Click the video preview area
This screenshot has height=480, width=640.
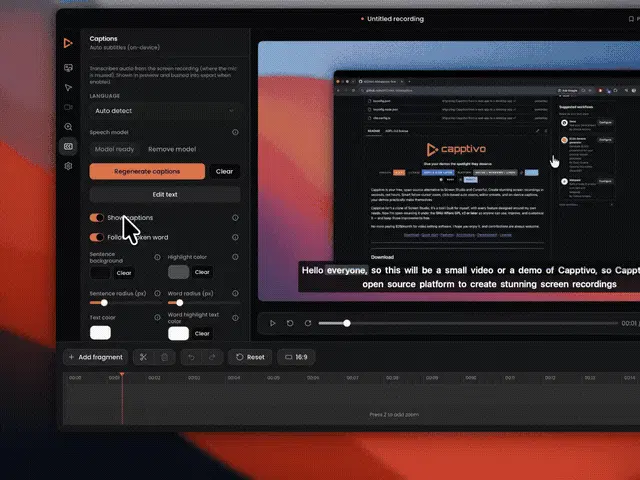pos(449,171)
